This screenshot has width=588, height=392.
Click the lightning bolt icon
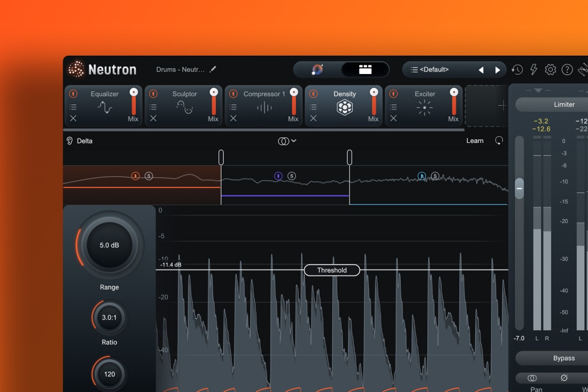[534, 70]
